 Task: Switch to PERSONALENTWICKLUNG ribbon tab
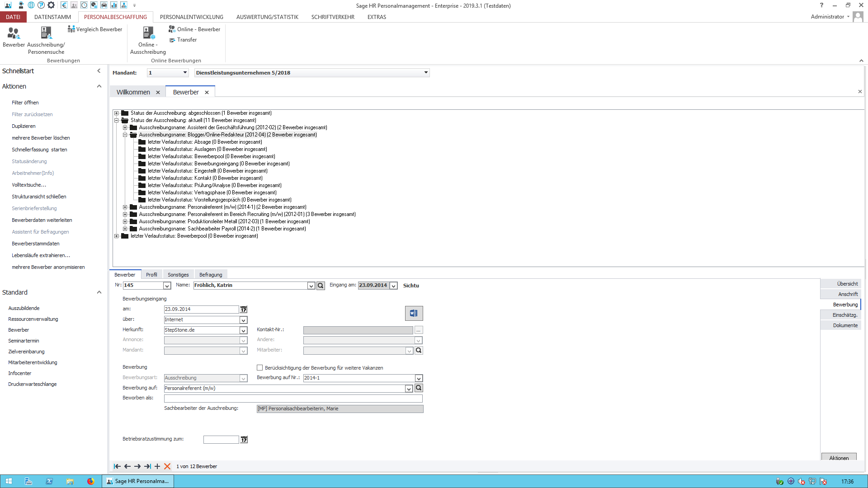[191, 17]
